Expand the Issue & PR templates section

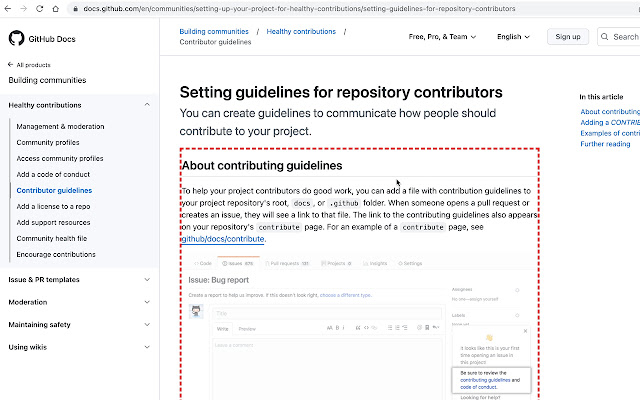(147, 280)
